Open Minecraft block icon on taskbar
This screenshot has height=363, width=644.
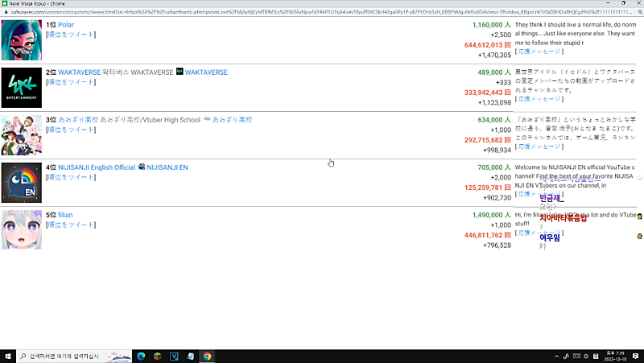[157, 356]
